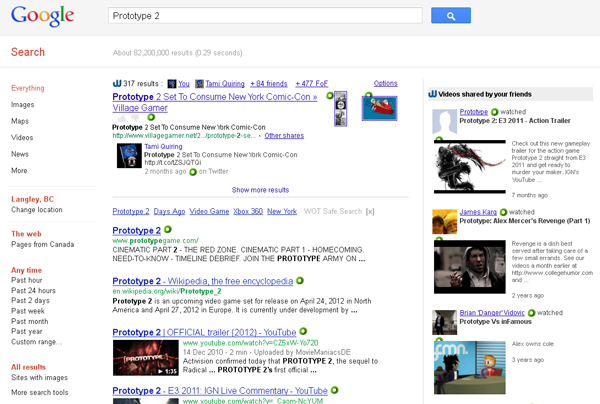Show the +477 FoF results

click(311, 83)
